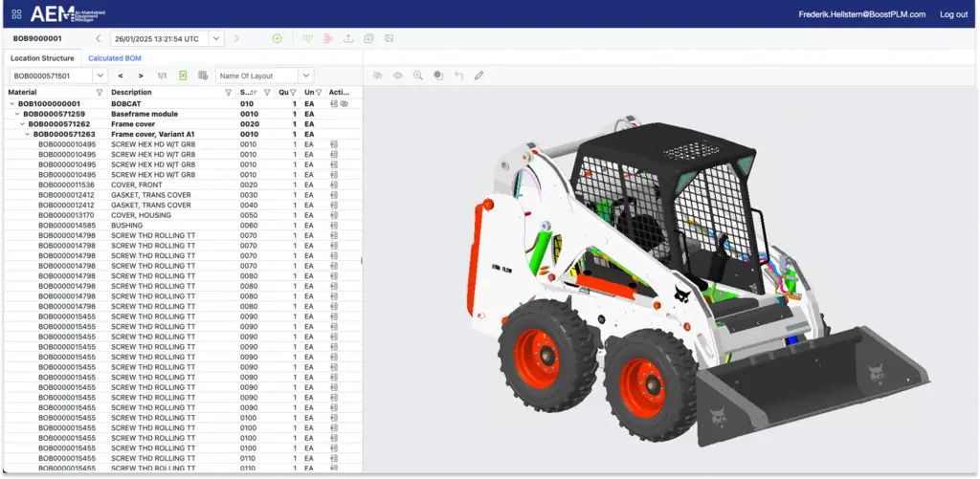
Task: Click the next result arrow beside 1/1
Action: (x=141, y=76)
